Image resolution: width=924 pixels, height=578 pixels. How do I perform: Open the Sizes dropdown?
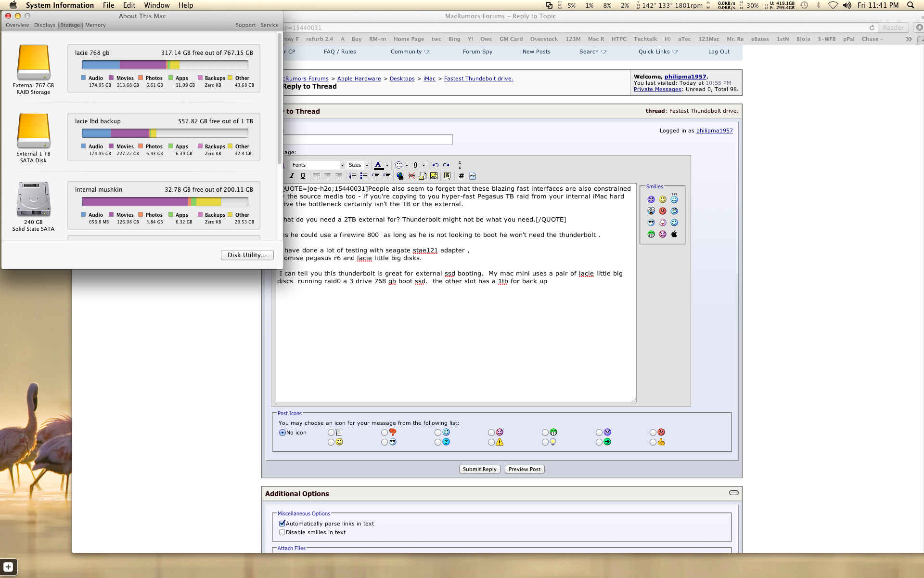point(358,165)
